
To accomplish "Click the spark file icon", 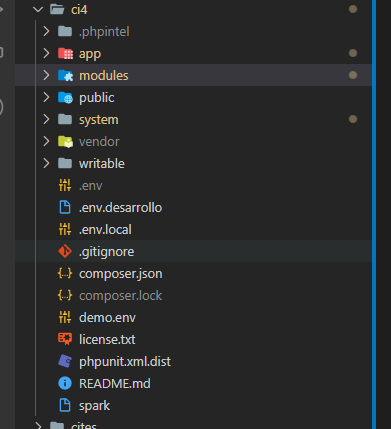I will click(x=65, y=405).
